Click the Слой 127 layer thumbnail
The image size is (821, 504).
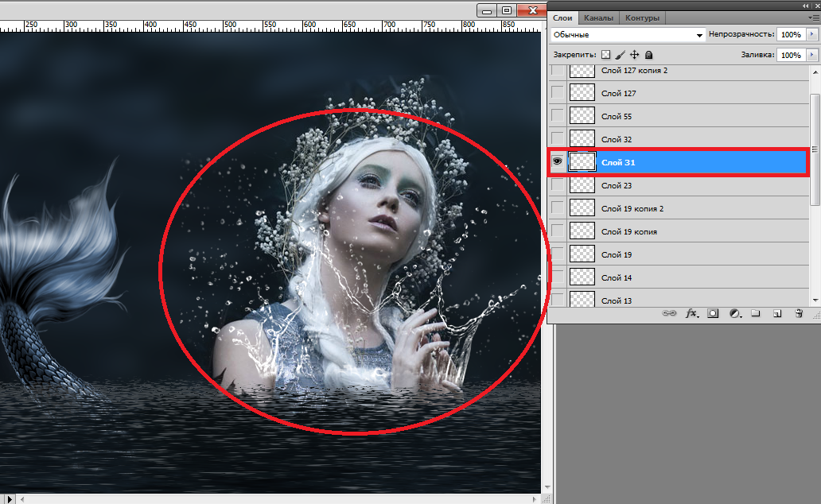click(x=584, y=93)
